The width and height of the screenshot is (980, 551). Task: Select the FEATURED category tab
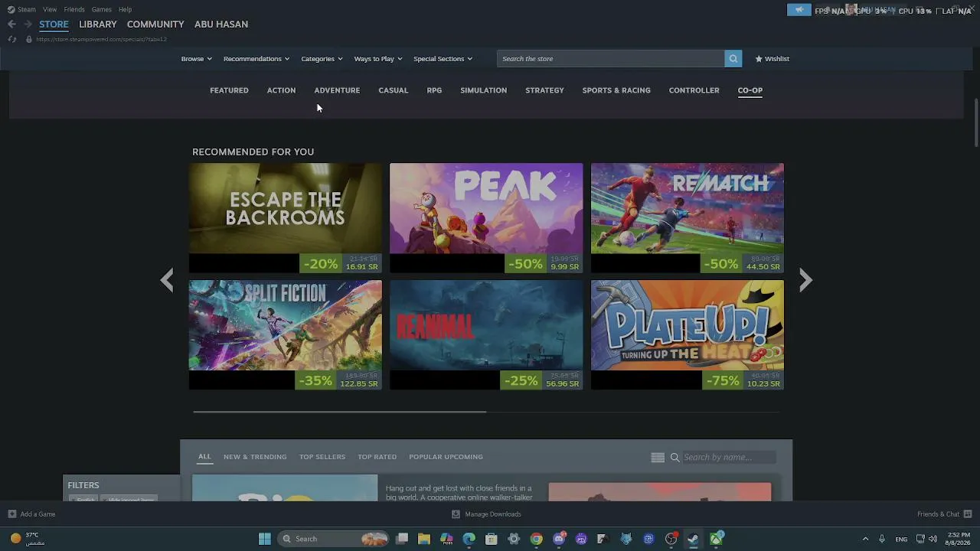coord(229,90)
